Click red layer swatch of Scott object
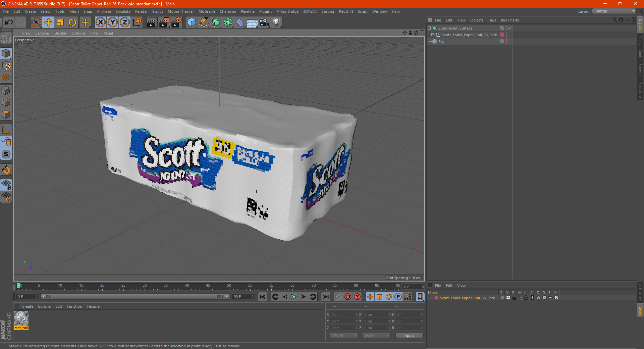Image resolution: width=644 pixels, height=349 pixels. pos(502,35)
